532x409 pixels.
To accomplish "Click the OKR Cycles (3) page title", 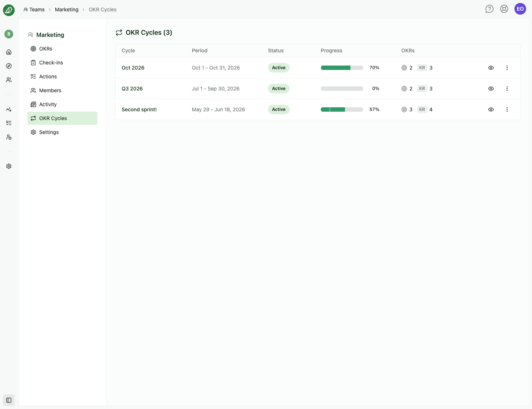I will (149, 33).
